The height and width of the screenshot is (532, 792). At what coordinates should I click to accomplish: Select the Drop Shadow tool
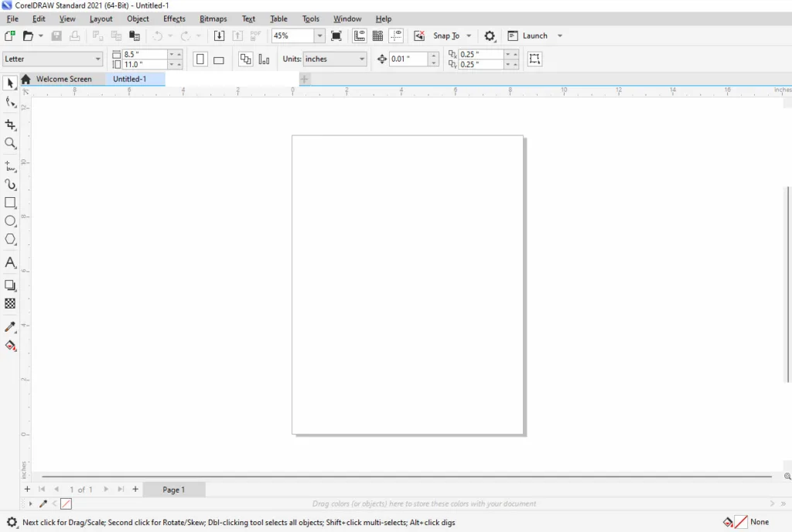[10, 285]
